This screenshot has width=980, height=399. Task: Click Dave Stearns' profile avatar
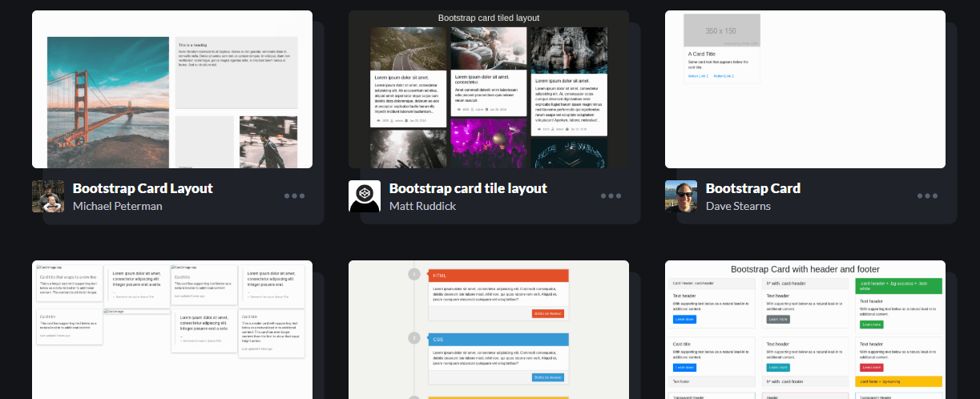681,196
